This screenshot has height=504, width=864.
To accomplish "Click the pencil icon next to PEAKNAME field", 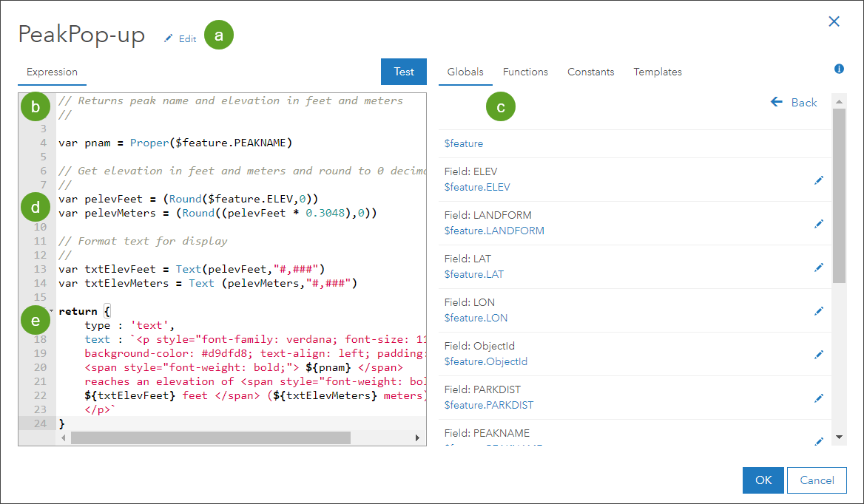I will coord(819,441).
